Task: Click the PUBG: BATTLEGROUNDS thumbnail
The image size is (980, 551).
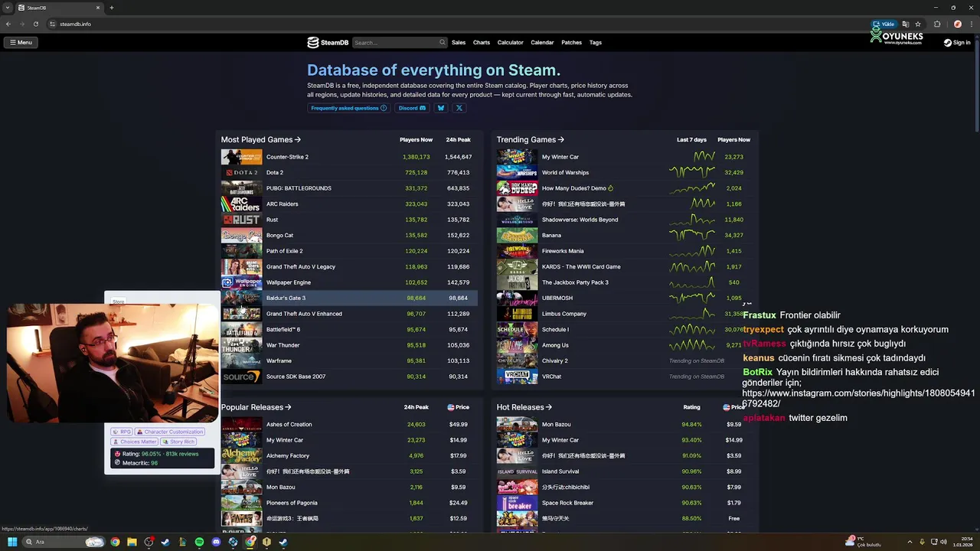Action: (x=241, y=188)
